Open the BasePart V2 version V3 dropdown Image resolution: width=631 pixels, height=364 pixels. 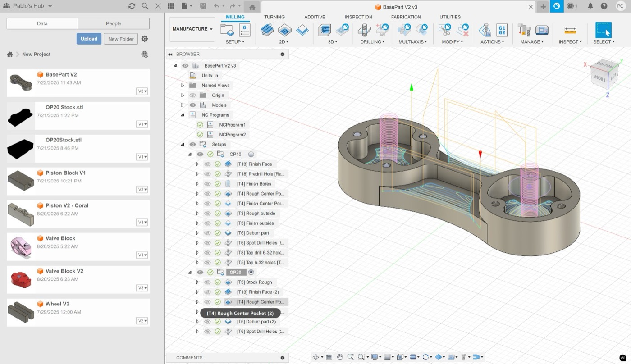pos(142,91)
